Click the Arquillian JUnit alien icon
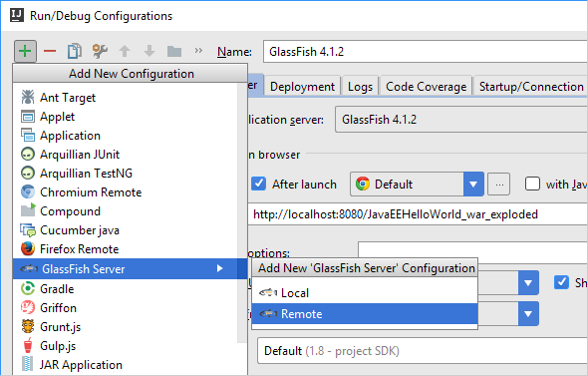Screen dimensions: 588x376 [28, 155]
